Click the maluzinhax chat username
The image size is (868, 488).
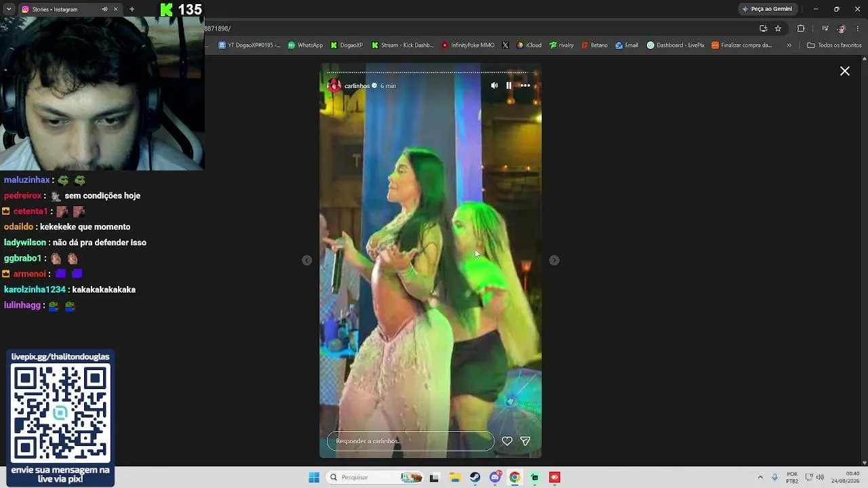(x=27, y=180)
